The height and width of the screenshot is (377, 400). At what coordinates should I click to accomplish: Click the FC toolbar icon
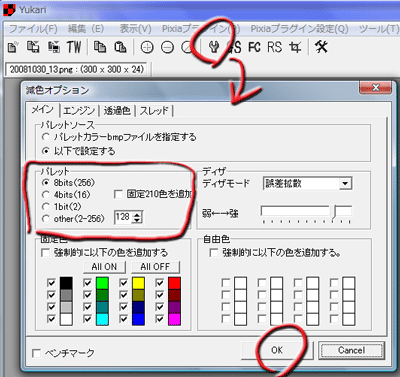tap(254, 47)
